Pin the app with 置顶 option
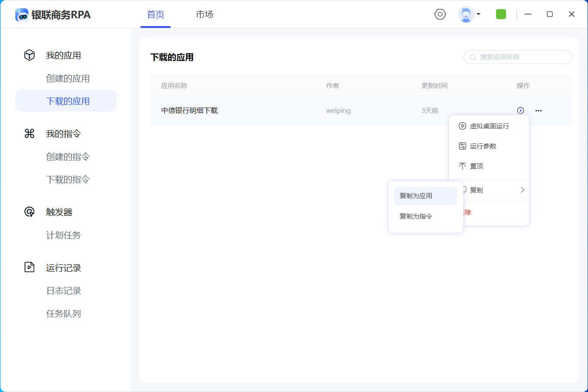588x392 pixels. (x=476, y=166)
